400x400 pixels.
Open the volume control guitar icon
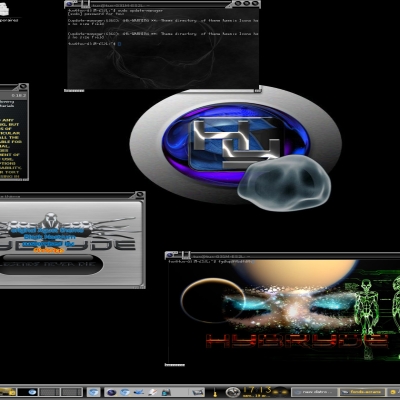pos(215,392)
